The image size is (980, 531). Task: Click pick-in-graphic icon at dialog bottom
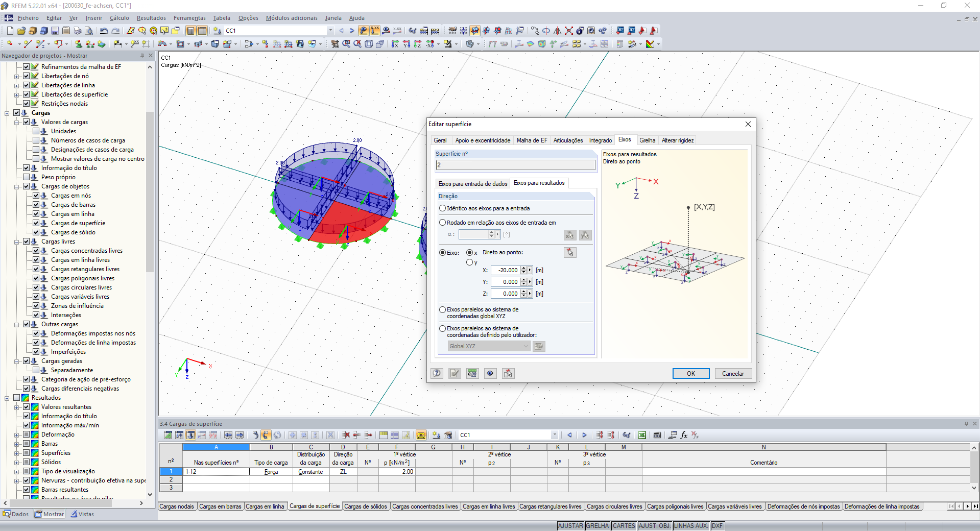(508, 373)
